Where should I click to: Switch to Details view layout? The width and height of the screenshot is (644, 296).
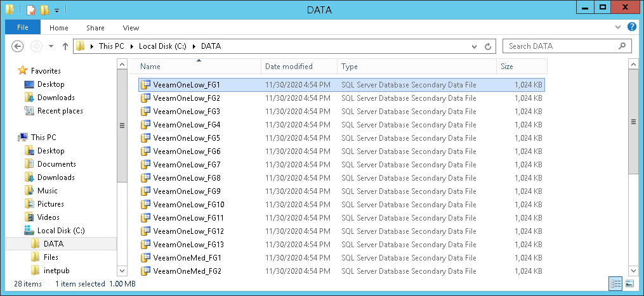(615, 283)
